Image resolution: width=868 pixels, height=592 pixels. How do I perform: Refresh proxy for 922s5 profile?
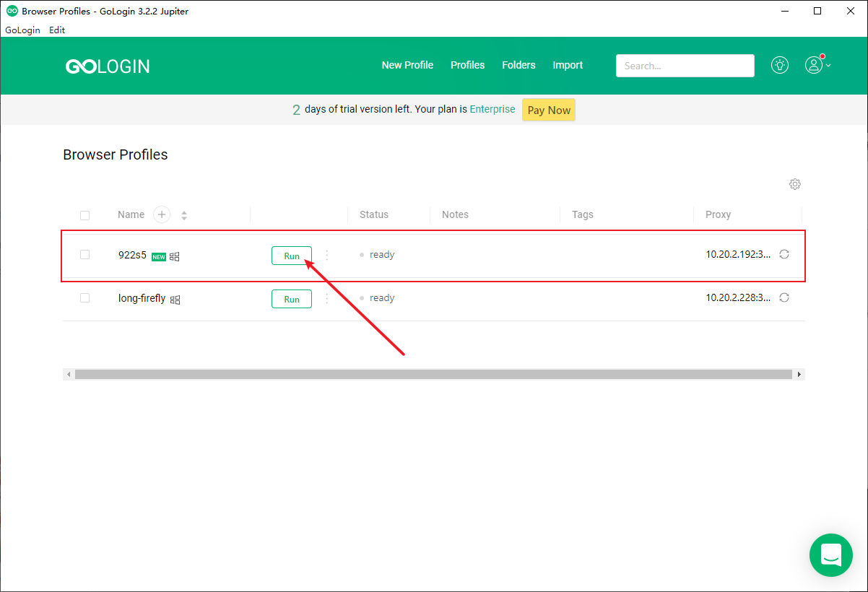pyautogui.click(x=784, y=254)
